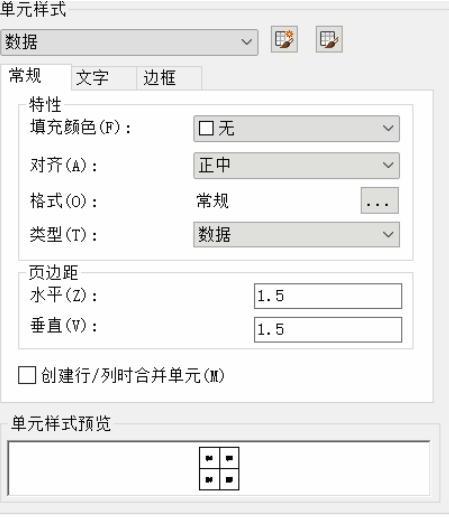Open the 单元样式 dropdown showing 数据
Image resolution: width=449 pixels, height=517 pixels.
pos(129,42)
